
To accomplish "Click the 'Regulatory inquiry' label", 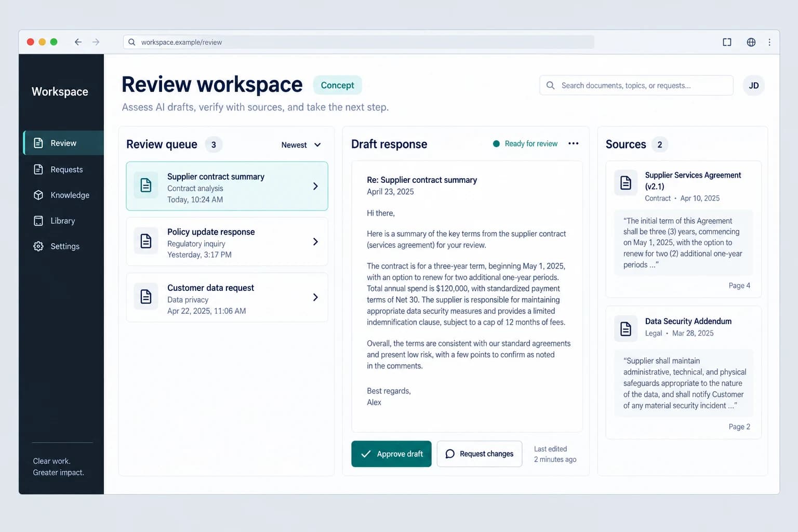I will (196, 244).
